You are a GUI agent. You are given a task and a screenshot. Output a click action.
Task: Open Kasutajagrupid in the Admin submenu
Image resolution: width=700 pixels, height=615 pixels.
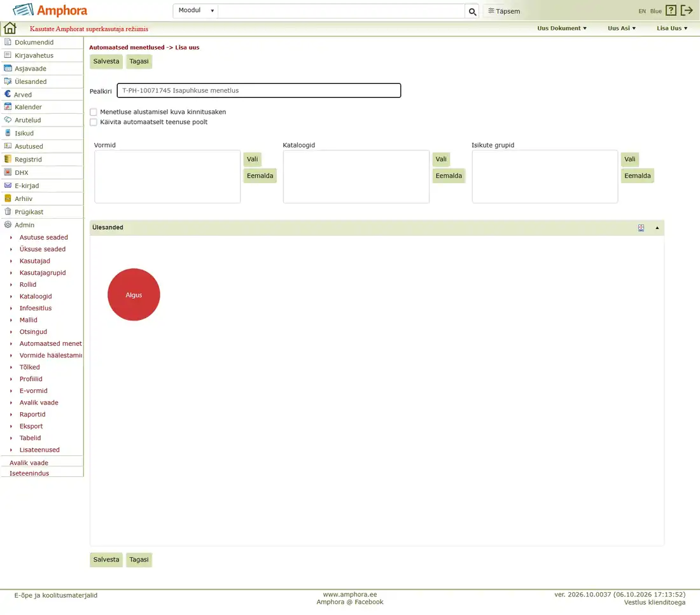[x=43, y=273]
